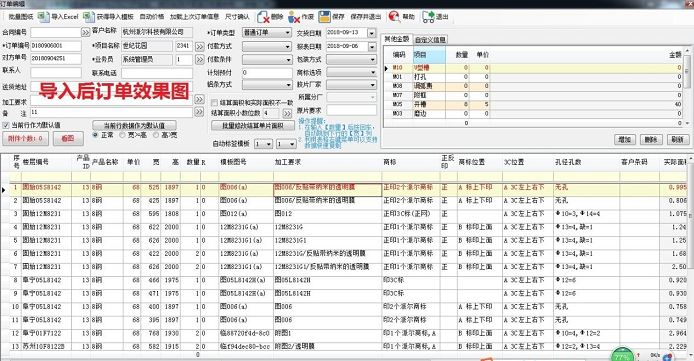Click the 看图 button
Image resolution: width=694 pixels, height=361 pixels.
(x=68, y=138)
